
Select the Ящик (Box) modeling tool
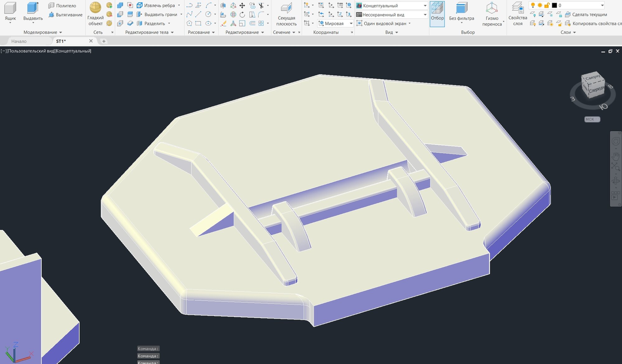pos(10,8)
